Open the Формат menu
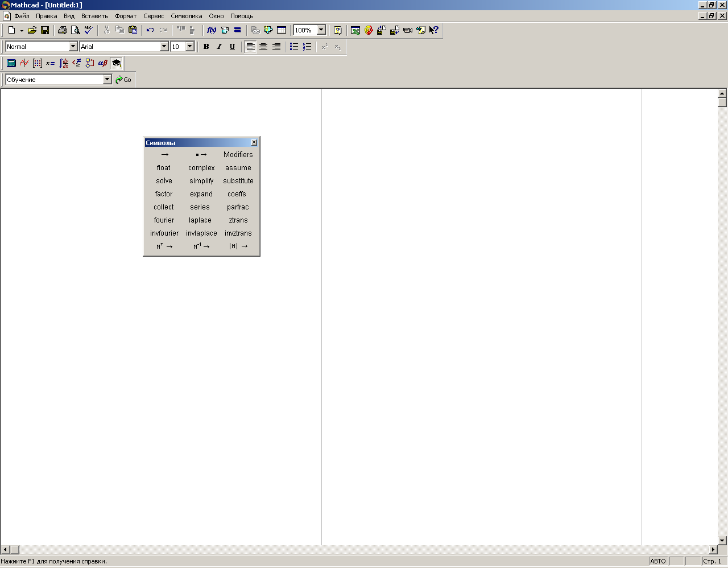Image resolution: width=728 pixels, height=568 pixels. tap(126, 16)
